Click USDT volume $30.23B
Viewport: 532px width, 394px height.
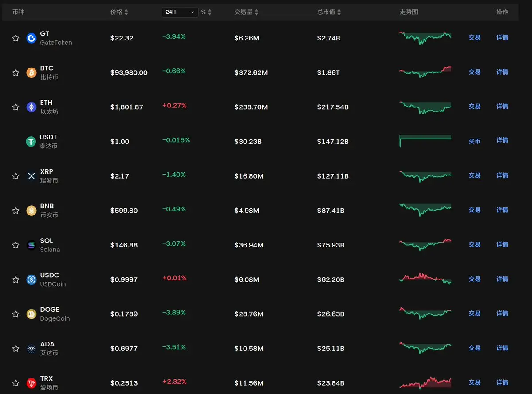tap(248, 141)
